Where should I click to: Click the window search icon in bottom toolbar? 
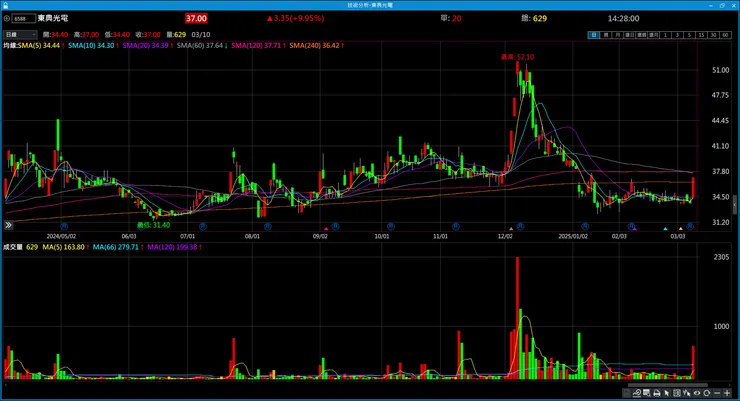pos(647,393)
